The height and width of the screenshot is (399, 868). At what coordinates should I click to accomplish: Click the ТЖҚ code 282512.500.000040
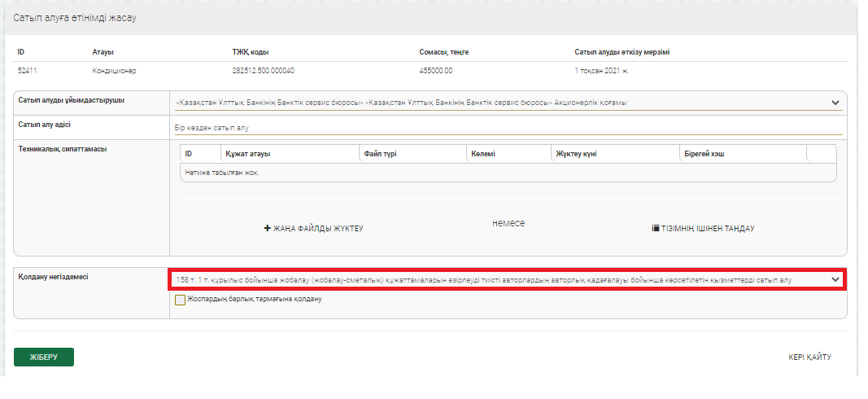point(263,71)
